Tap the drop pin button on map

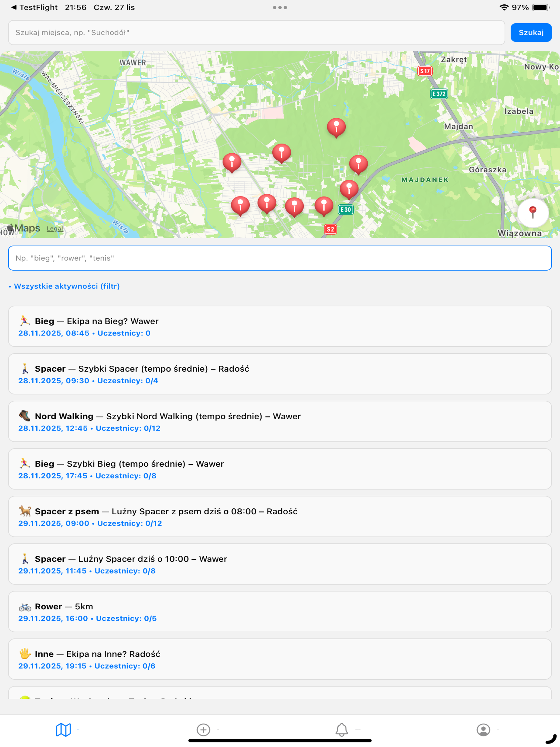(x=533, y=213)
